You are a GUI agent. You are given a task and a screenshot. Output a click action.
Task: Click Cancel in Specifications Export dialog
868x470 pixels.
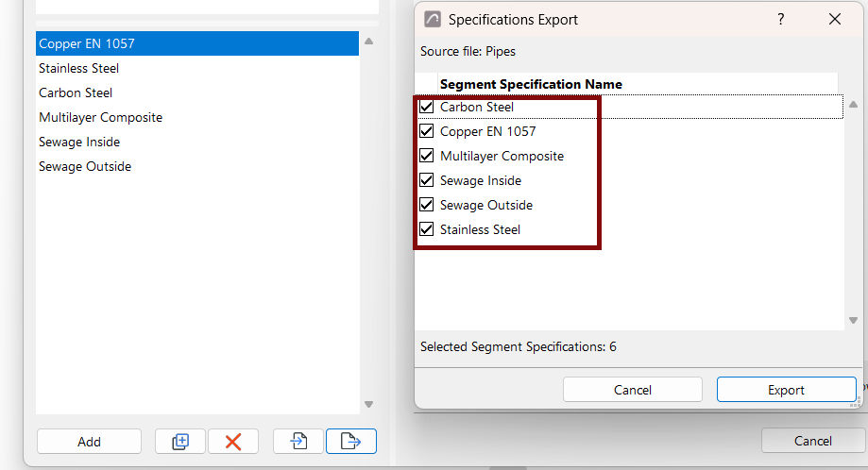(633, 390)
